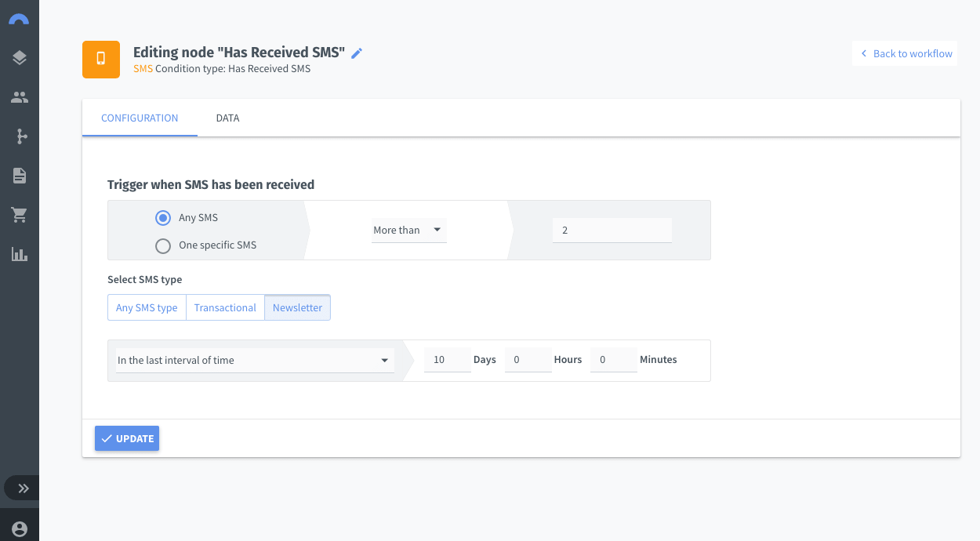Click the orange SMS label in subtitle
This screenshot has height=541, width=980.
[143, 68]
